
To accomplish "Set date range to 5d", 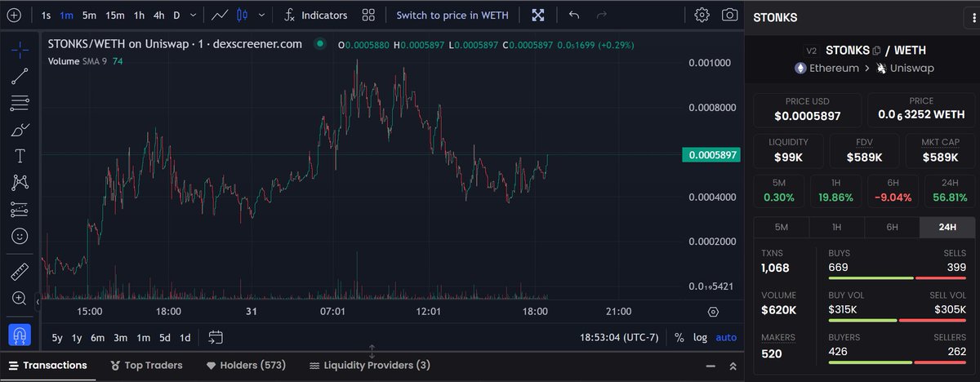I will click(165, 337).
